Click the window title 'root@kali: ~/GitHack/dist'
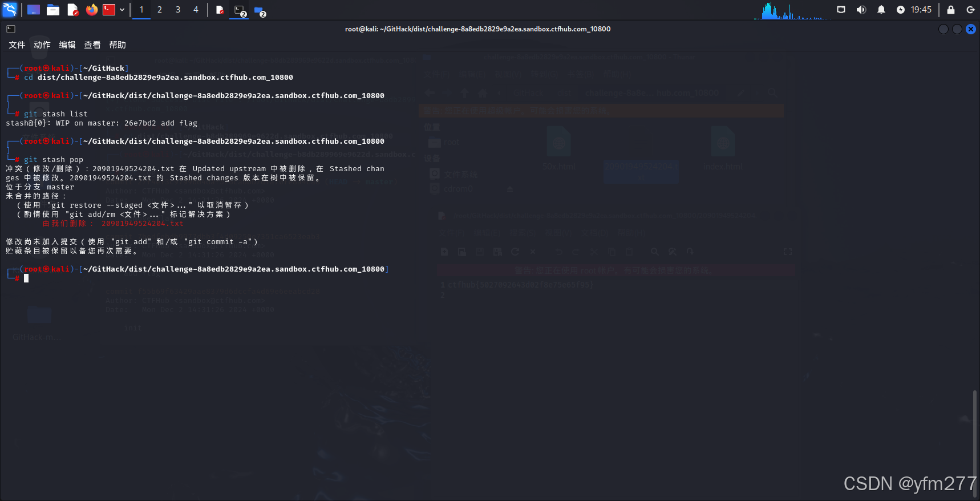 pyautogui.click(x=477, y=29)
